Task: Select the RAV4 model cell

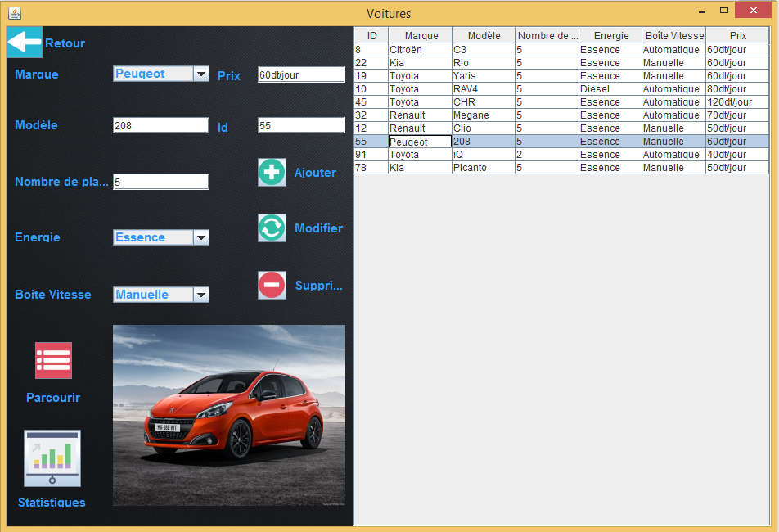Action: [x=484, y=89]
